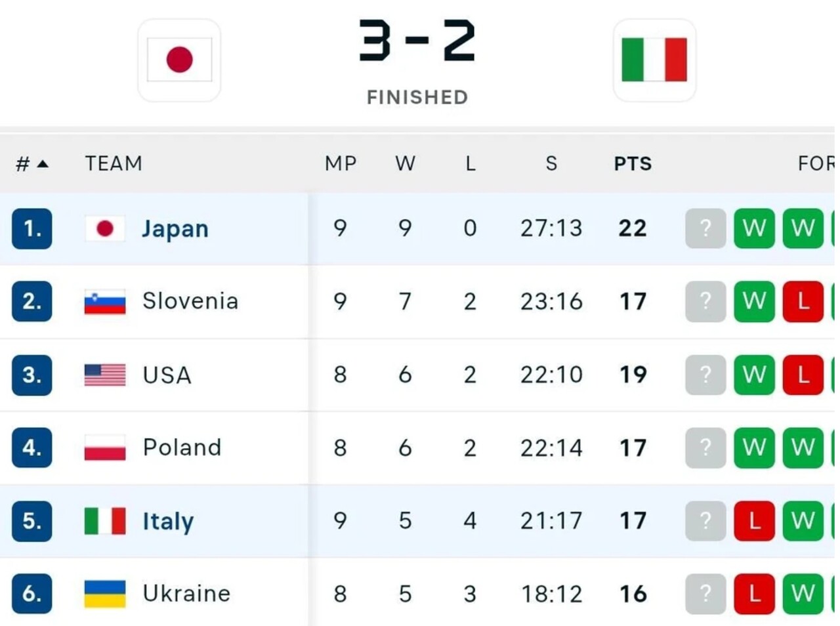The height and width of the screenshot is (626, 840).
Task: Sort standings by PTS column
Action: pos(633,163)
